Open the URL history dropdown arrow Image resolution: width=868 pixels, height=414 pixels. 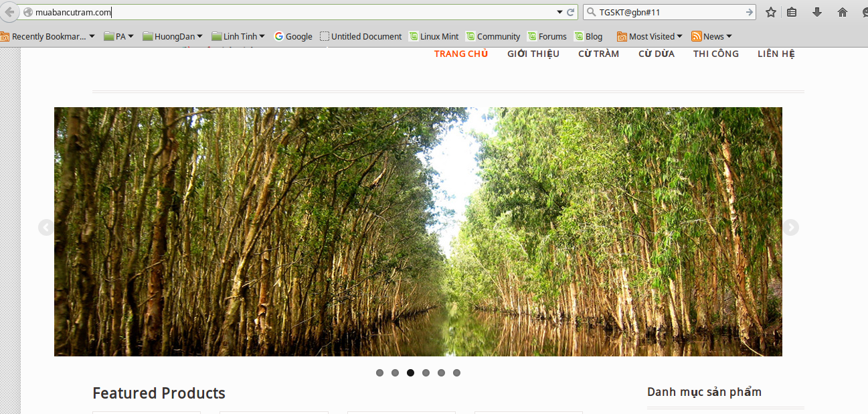click(x=559, y=12)
